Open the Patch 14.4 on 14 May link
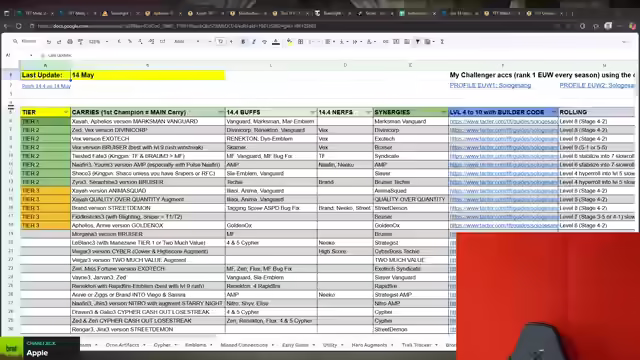The width and height of the screenshot is (640, 360). point(46,86)
